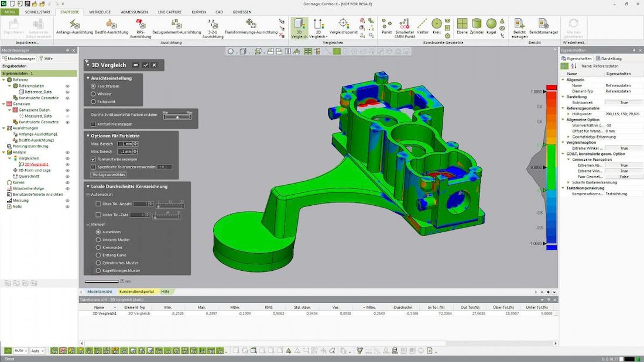Create a Zylinder geometry
Screen dimensions: 644x362
[x=477, y=27]
